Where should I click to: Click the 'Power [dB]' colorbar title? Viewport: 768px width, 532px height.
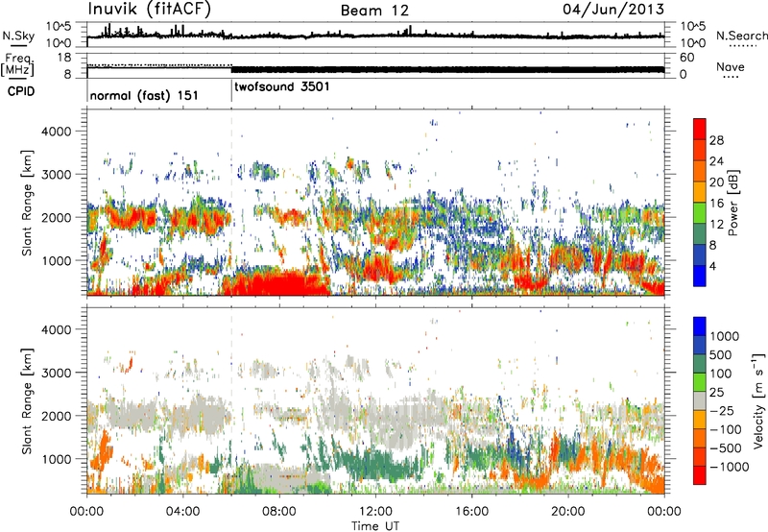(x=732, y=203)
